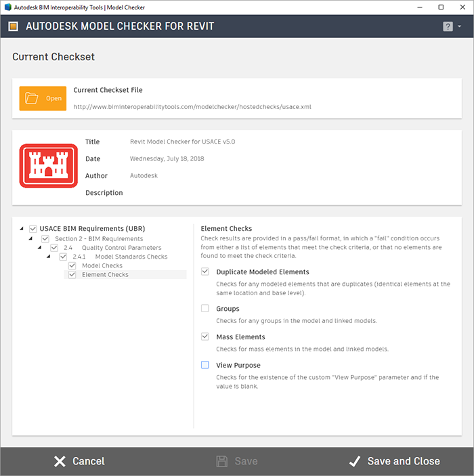Click the Mass Elements label
This screenshot has height=476, width=474.
click(x=240, y=337)
